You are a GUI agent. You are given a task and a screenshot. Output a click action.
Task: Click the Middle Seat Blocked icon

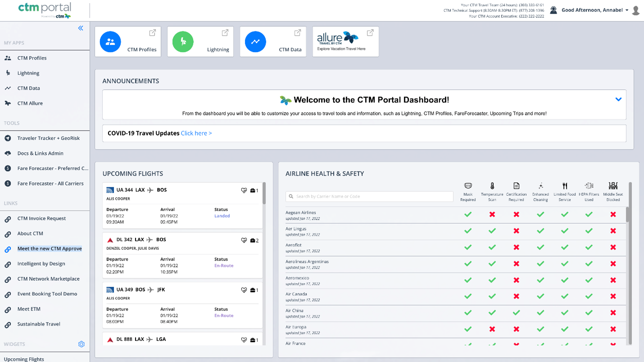tap(613, 186)
